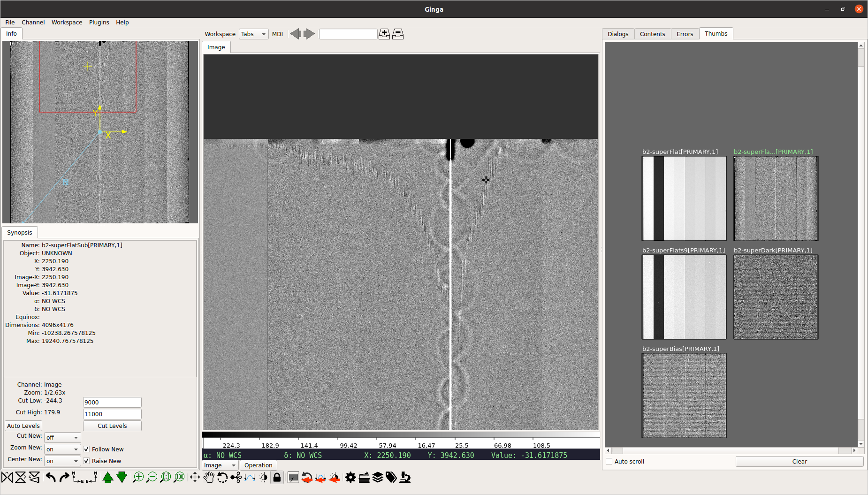Open the microscope icon in the toolbar

click(405, 478)
